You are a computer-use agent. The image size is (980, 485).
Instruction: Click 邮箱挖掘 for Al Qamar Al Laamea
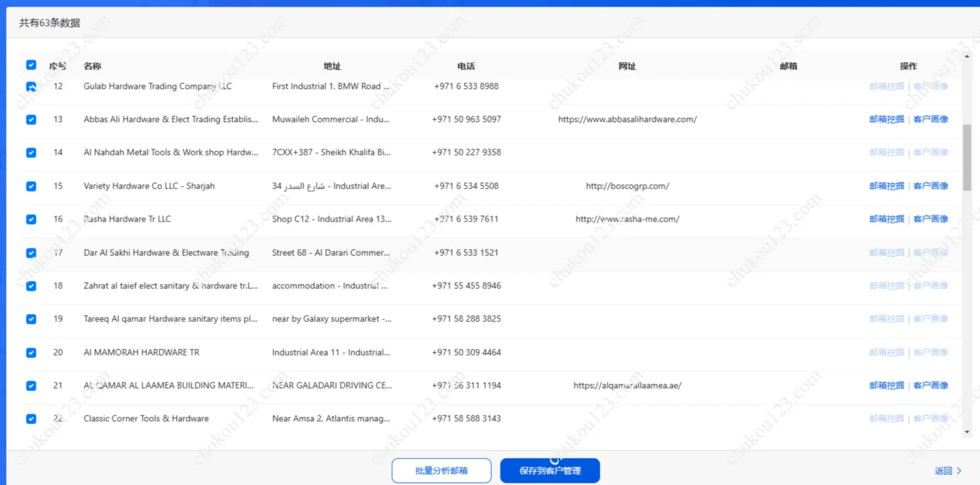tap(886, 385)
